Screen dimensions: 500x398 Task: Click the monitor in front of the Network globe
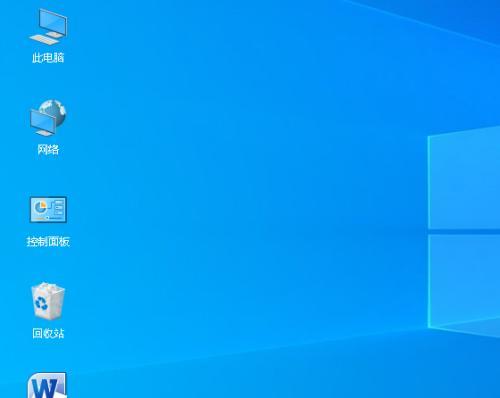click(42, 123)
